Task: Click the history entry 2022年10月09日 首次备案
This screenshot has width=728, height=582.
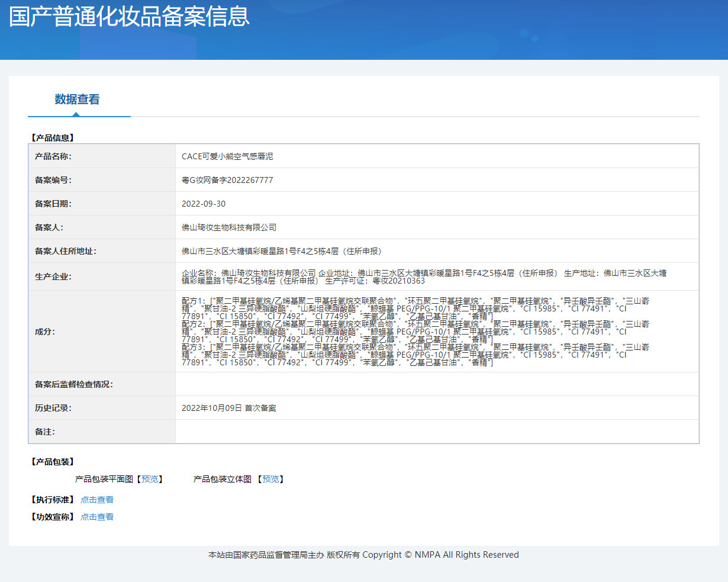Action: click(x=229, y=408)
